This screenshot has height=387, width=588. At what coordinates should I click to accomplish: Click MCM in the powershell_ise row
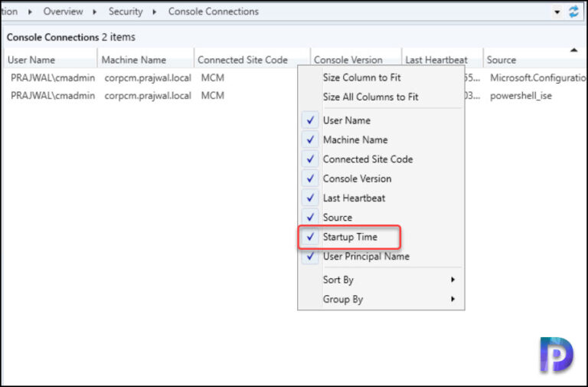(213, 96)
